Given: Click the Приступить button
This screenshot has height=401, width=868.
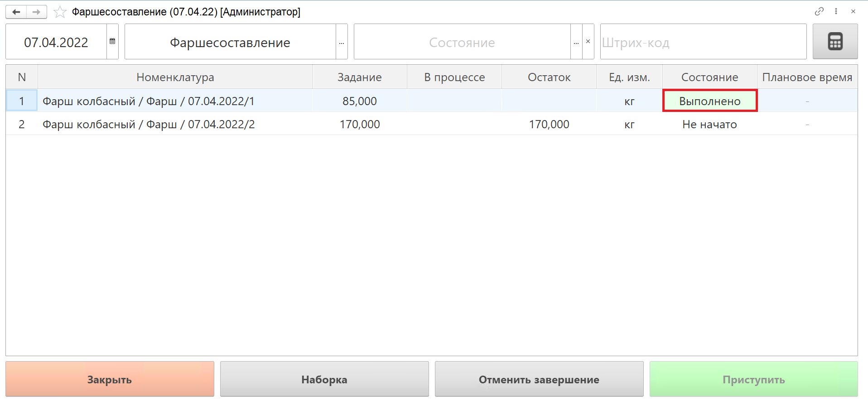Looking at the screenshot, I should [753, 379].
